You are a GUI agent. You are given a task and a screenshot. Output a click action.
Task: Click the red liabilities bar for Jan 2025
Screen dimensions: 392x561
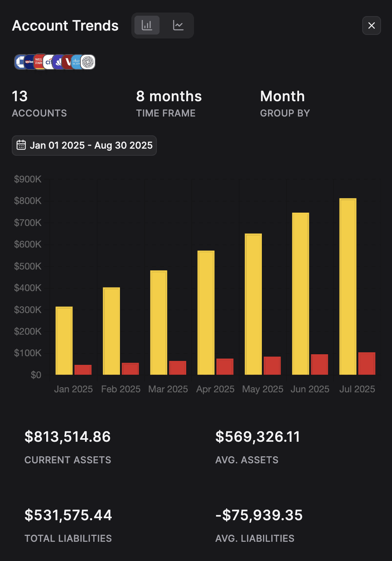(83, 369)
